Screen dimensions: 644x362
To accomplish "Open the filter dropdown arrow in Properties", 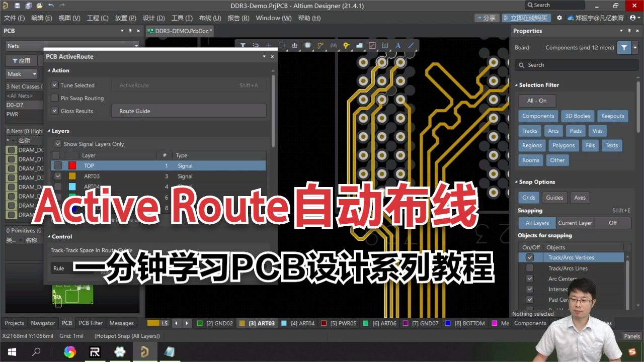I will (635, 47).
